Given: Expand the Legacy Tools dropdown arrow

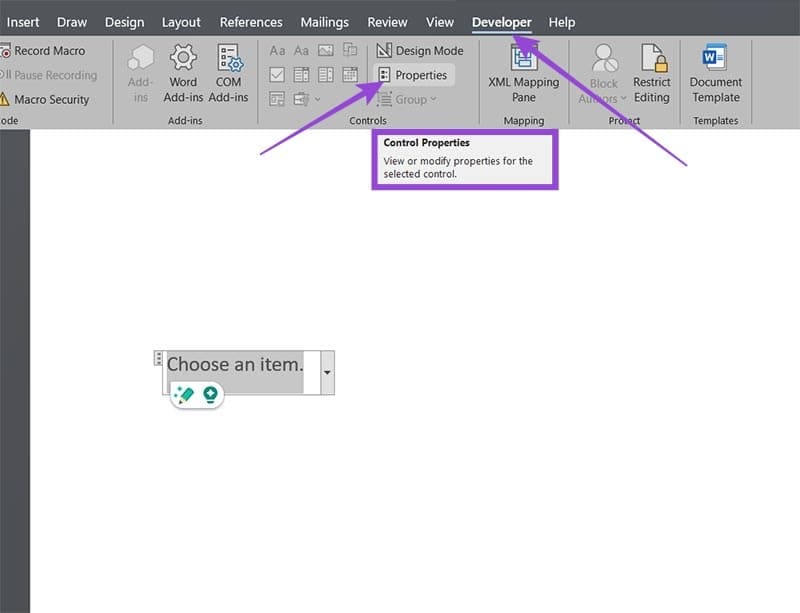Looking at the screenshot, I should [x=317, y=99].
